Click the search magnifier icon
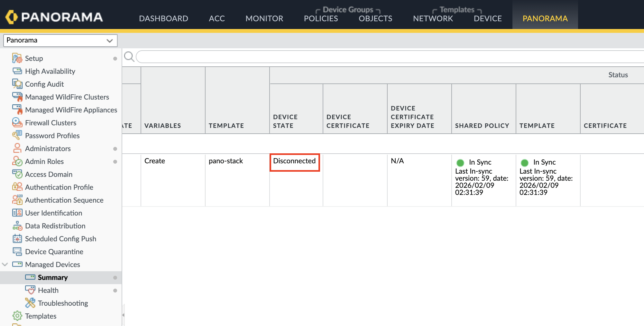Screen dimensions: 644x326 pos(129,57)
